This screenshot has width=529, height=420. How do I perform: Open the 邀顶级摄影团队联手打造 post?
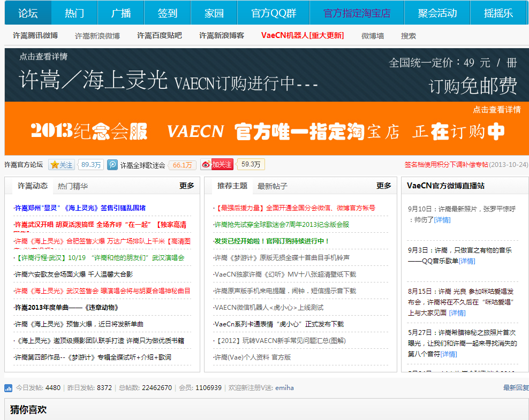tap(100, 340)
